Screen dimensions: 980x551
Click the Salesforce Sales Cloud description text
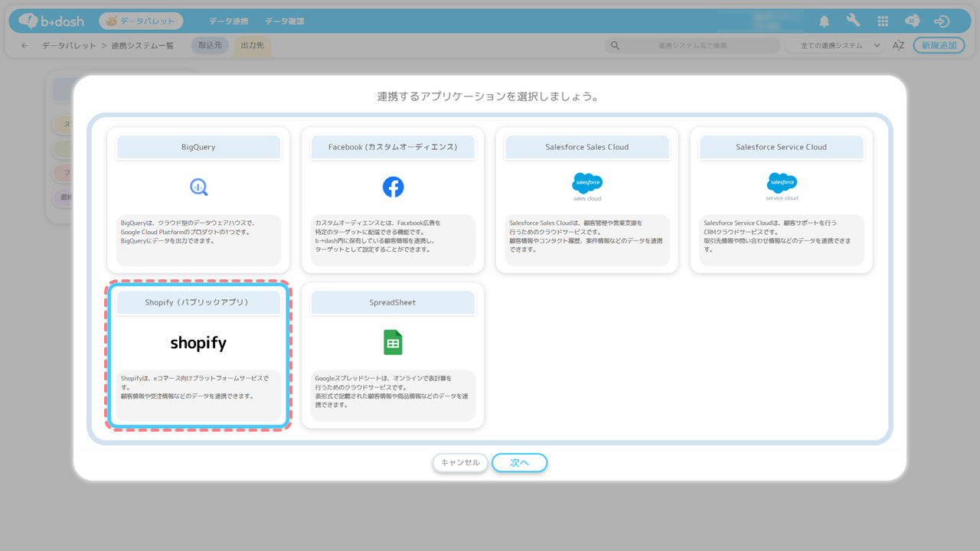pos(586,236)
